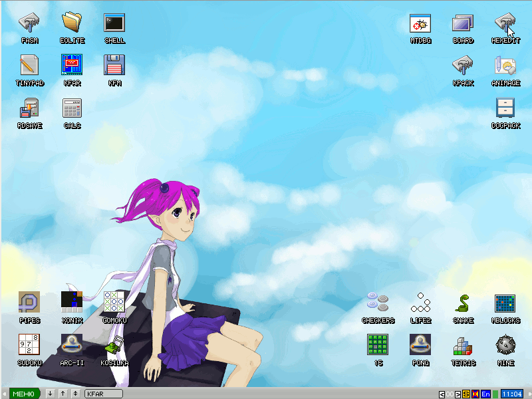
Task: Open the SUDOKU game icon
Action: pos(29,346)
